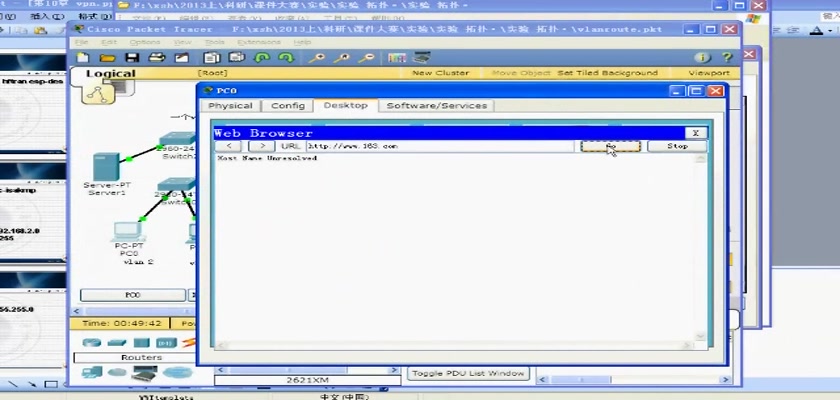Click the 'vlan 2' label under PC0
Image resolution: width=840 pixels, height=400 pixels.
click(139, 262)
